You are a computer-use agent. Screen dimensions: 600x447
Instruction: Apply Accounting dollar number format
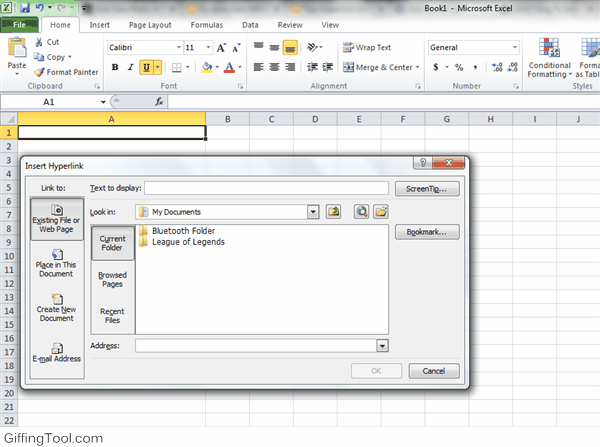(435, 67)
